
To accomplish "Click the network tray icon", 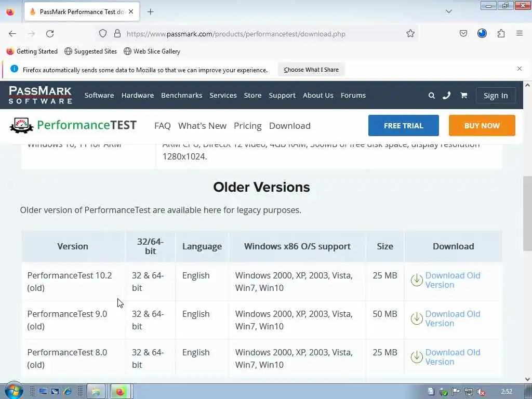I will [x=469, y=392].
